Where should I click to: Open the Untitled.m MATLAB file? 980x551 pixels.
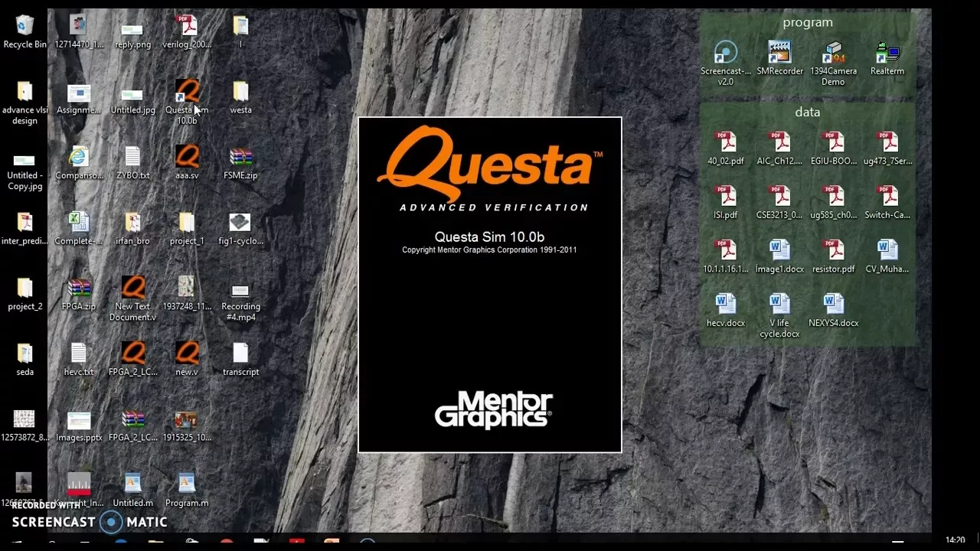(x=132, y=491)
